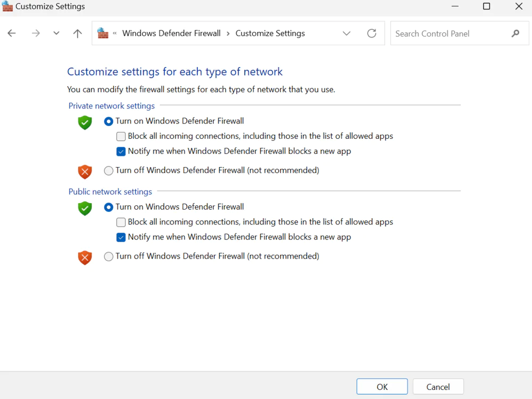This screenshot has width=532, height=399.
Task: Click the search magnifier icon
Action: pos(516,33)
